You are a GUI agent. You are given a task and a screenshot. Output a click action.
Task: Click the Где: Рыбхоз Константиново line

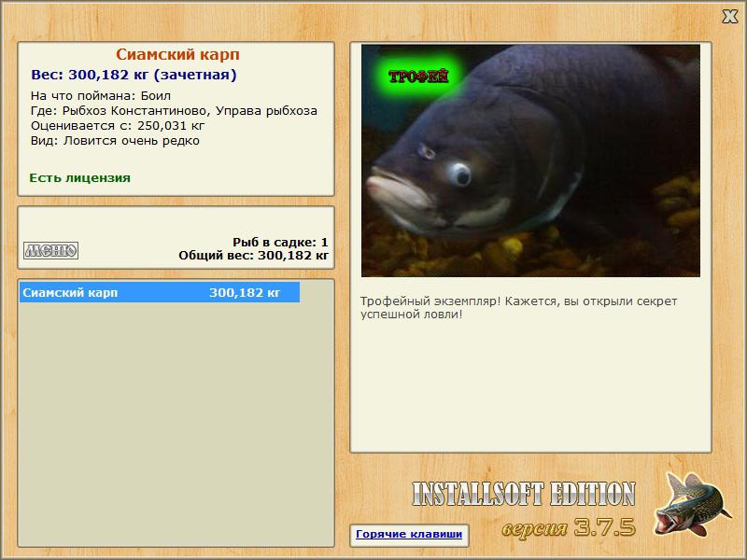(174, 111)
